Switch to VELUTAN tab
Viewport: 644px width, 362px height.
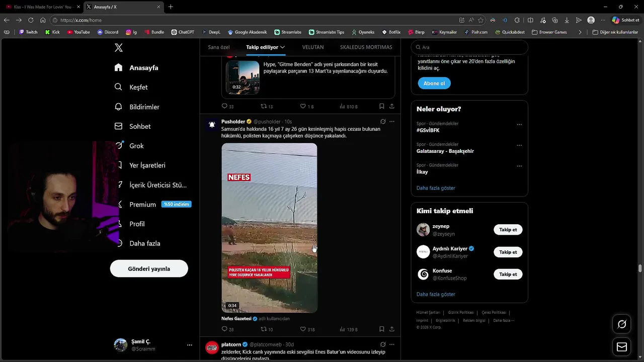pyautogui.click(x=313, y=47)
